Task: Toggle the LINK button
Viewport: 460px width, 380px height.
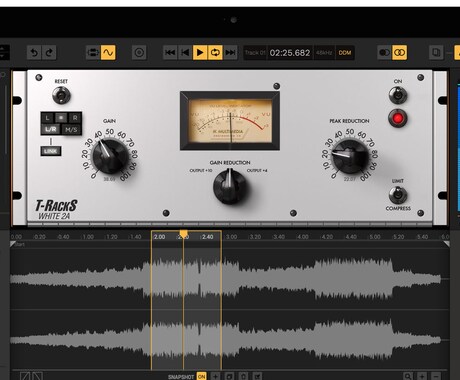Action: pos(51,151)
